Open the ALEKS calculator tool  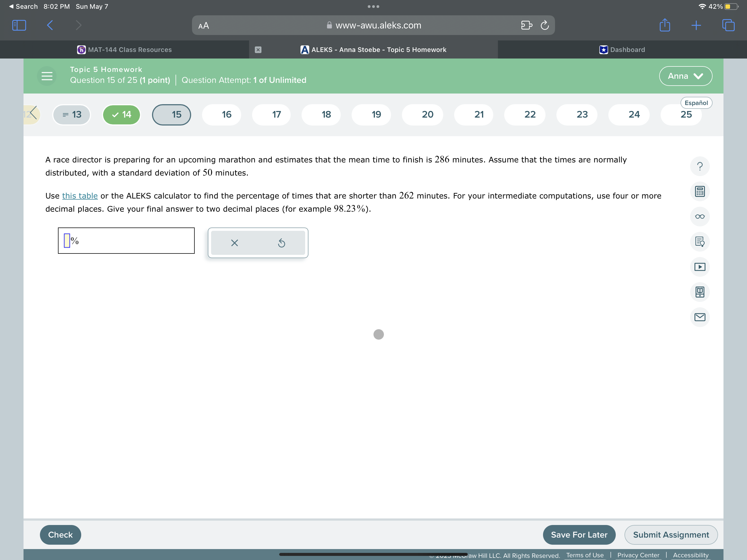click(699, 191)
